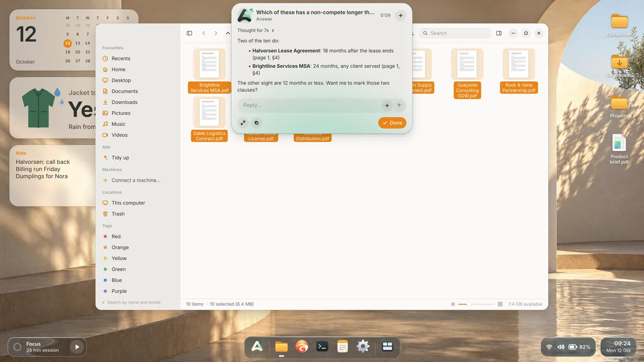Viewport: 644px width, 362px height.
Task: Open the assistant app in the dock
Action: pyautogui.click(x=258, y=346)
